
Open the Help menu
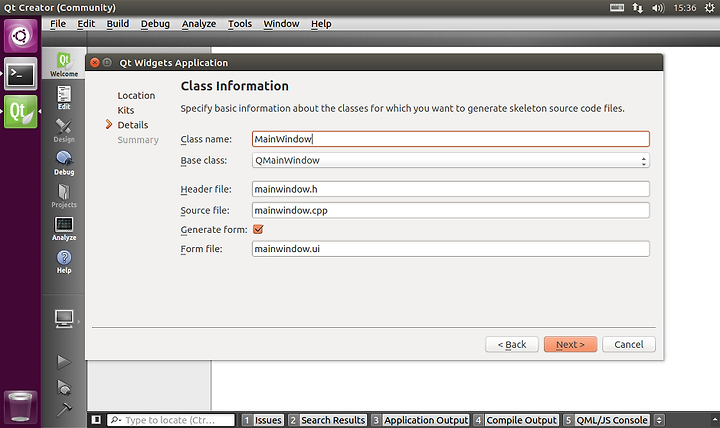(321, 24)
